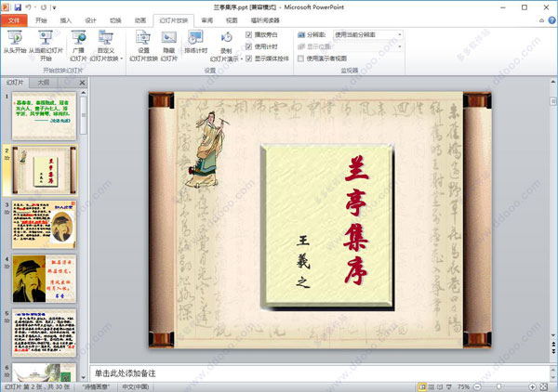Click Rehearse Timings (排练计时)
Screen dimensions: 558x392
(195, 43)
